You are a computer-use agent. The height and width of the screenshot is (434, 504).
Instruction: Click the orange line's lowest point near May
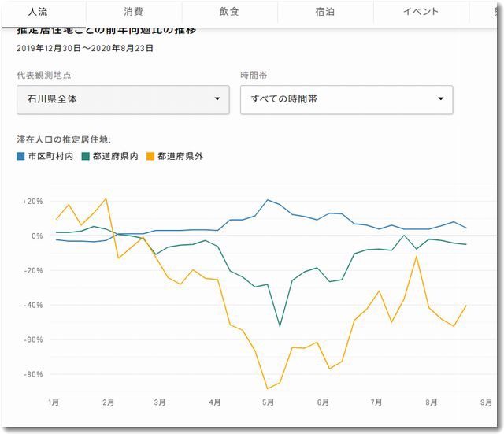click(x=268, y=388)
